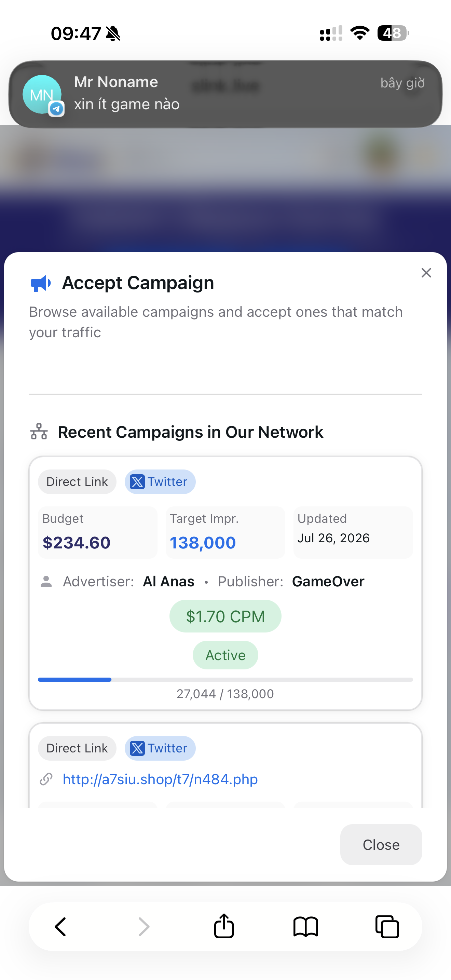Tap the MN avatar in notification banner
451x980 pixels.
coord(42,94)
